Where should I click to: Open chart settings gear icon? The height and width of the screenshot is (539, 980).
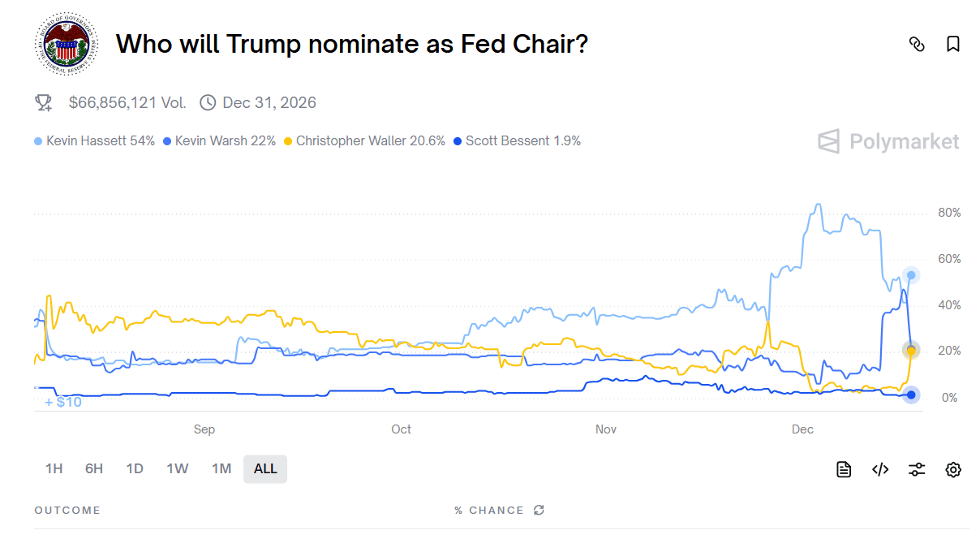click(953, 469)
